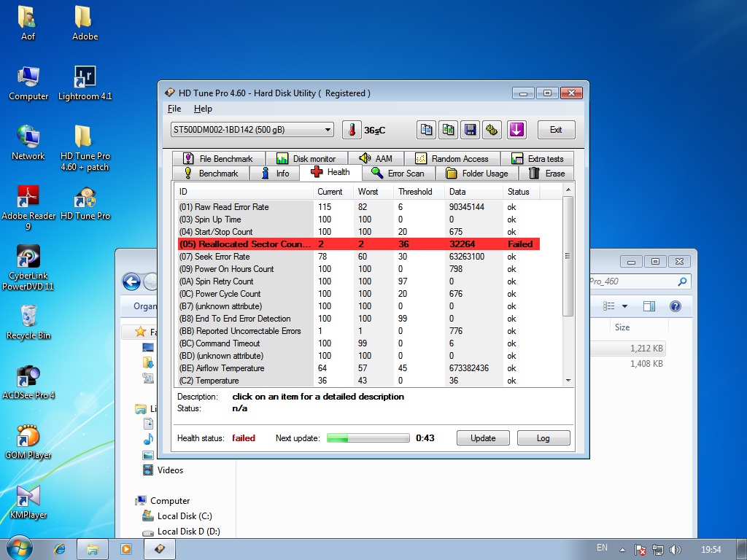Select the Airflow Temperature row
Viewport: 747px width, 560px height.
(x=359, y=368)
